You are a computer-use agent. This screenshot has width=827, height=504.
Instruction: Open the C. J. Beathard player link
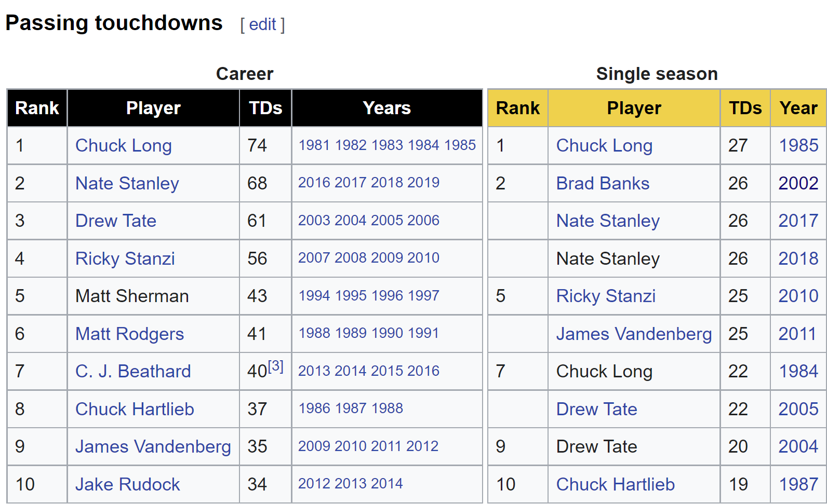[133, 371]
